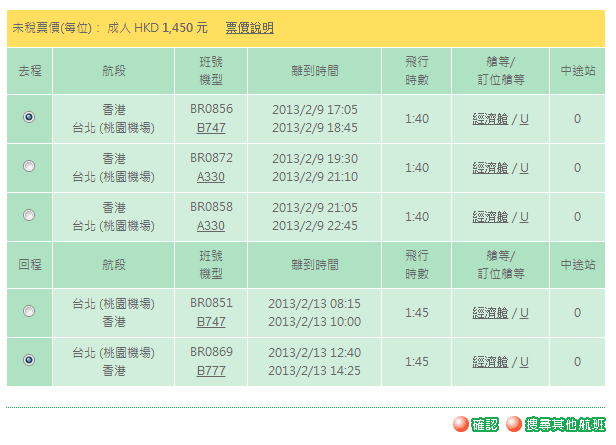Select outbound flight BR0856 radio button
Viewport: 616px width, 445px height.
(x=29, y=117)
